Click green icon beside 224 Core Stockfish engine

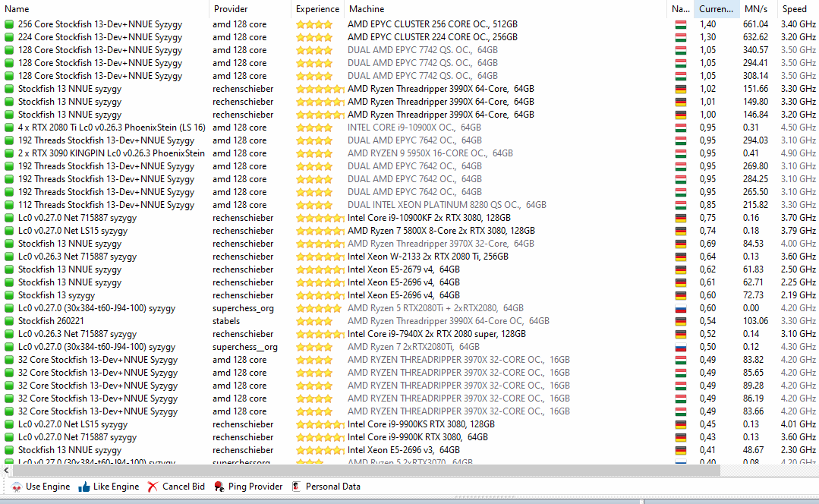[9, 37]
